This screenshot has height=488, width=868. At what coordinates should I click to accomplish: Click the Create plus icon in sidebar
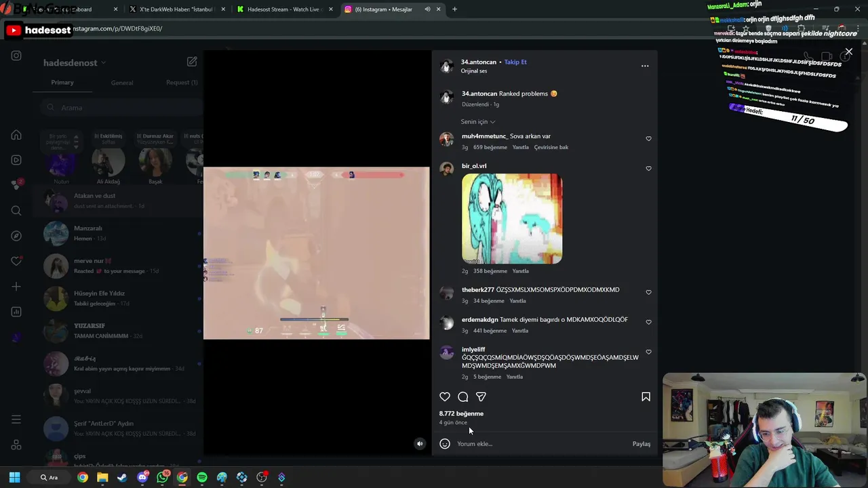[16, 287]
